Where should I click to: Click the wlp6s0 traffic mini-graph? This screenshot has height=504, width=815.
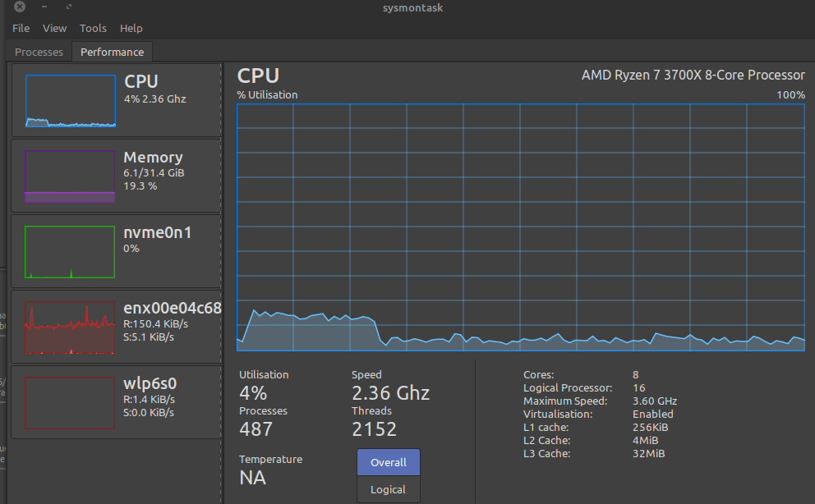tap(70, 401)
